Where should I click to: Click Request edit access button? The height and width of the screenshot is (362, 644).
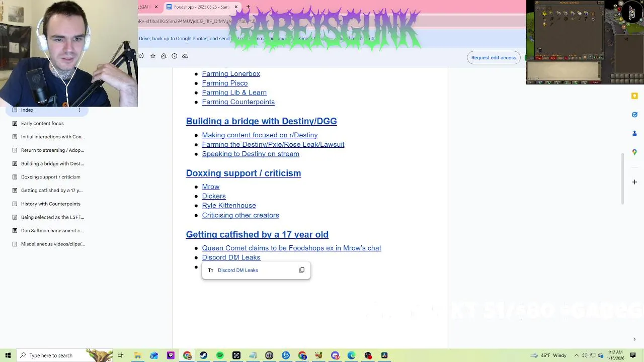coord(494,57)
